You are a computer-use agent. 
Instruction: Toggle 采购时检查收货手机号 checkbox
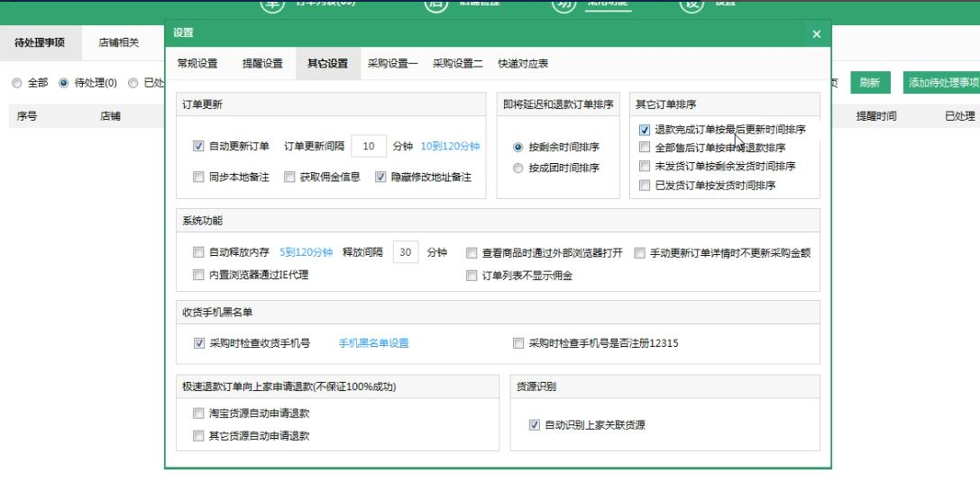[x=199, y=343]
